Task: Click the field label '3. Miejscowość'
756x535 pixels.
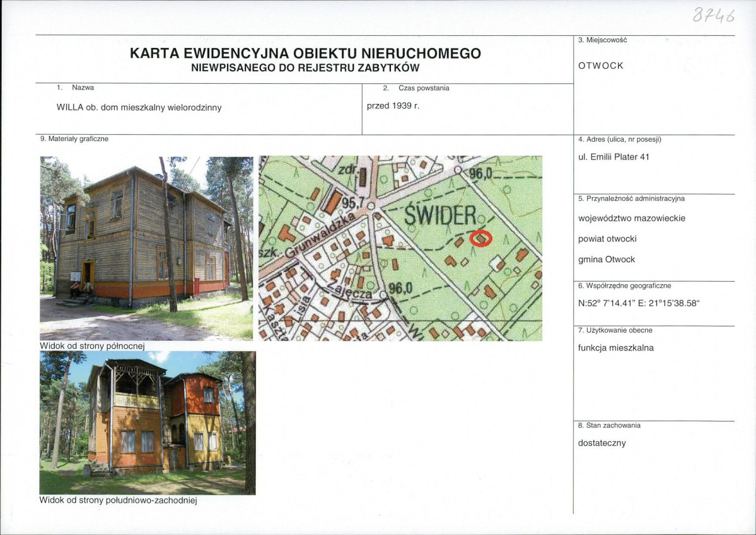Action: click(x=602, y=40)
